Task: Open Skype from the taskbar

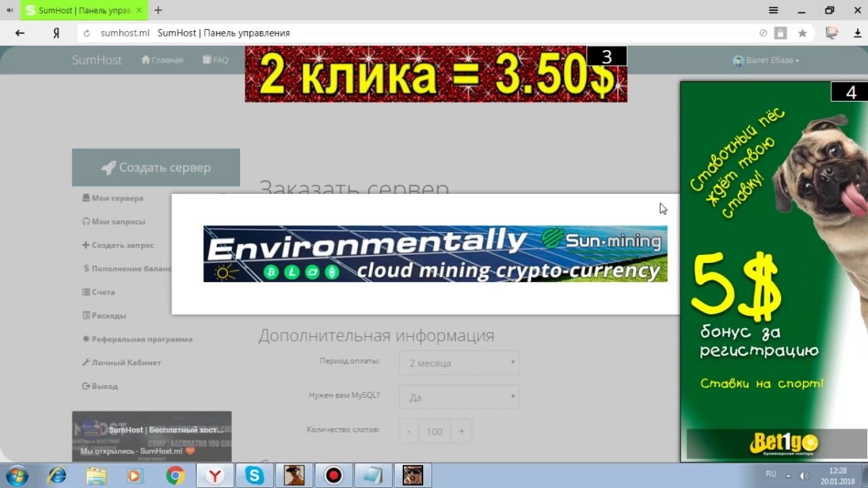Action: [254, 475]
